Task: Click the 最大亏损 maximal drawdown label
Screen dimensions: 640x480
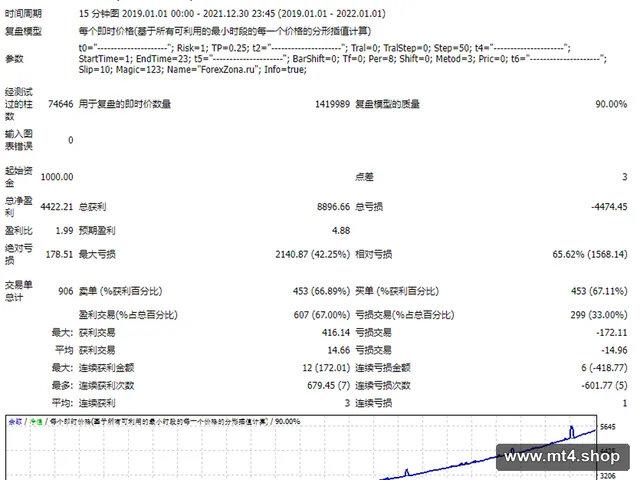Action: pos(97,254)
